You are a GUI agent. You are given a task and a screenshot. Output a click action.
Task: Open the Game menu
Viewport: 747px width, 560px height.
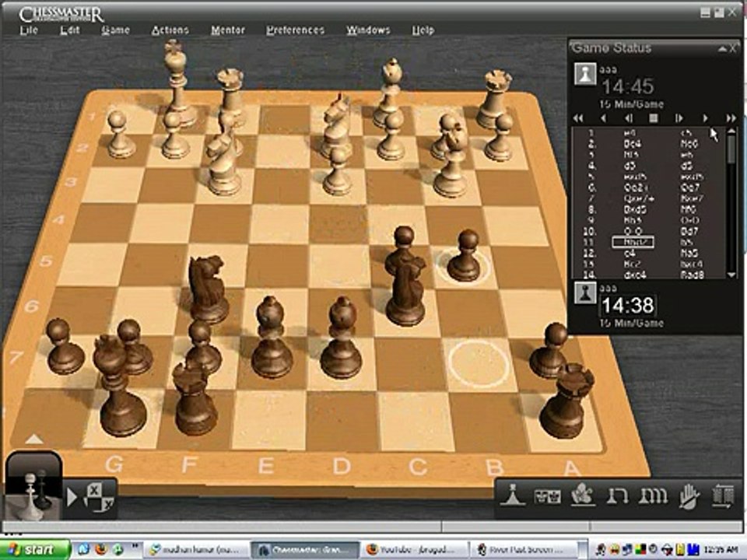pos(115,30)
